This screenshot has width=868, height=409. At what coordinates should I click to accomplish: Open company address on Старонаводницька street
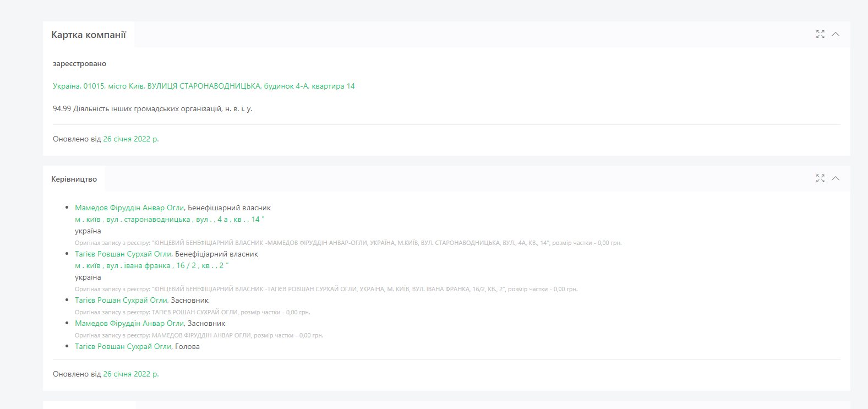pos(204,86)
